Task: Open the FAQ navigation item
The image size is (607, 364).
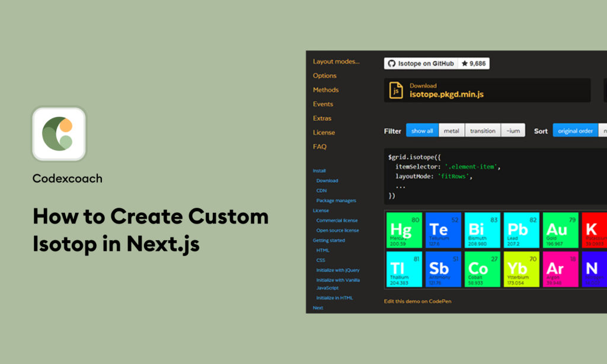Action: click(x=320, y=146)
